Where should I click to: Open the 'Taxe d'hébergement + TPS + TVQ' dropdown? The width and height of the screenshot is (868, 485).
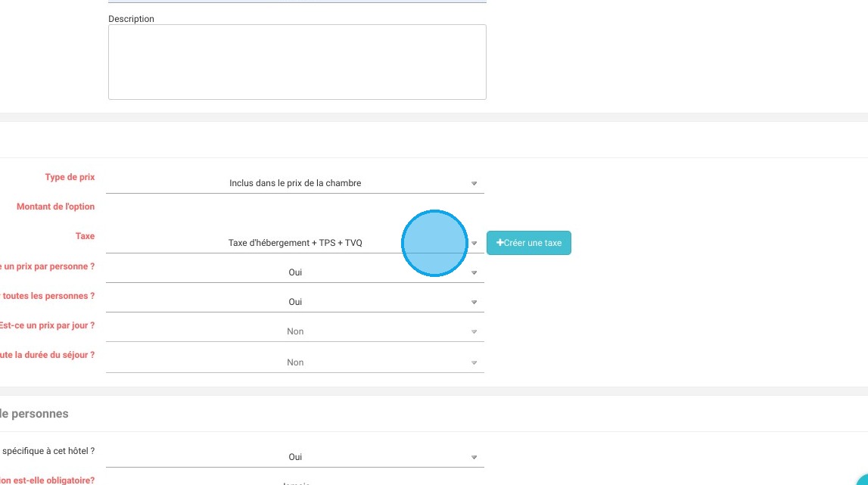(x=295, y=243)
